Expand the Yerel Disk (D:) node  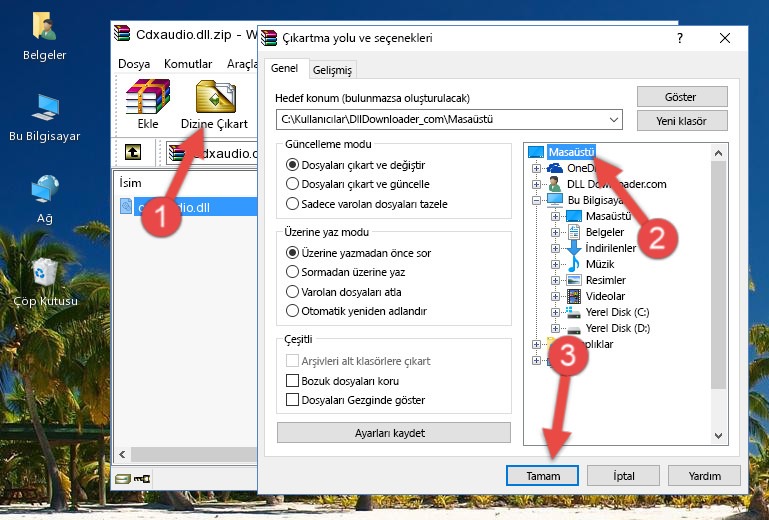[555, 328]
